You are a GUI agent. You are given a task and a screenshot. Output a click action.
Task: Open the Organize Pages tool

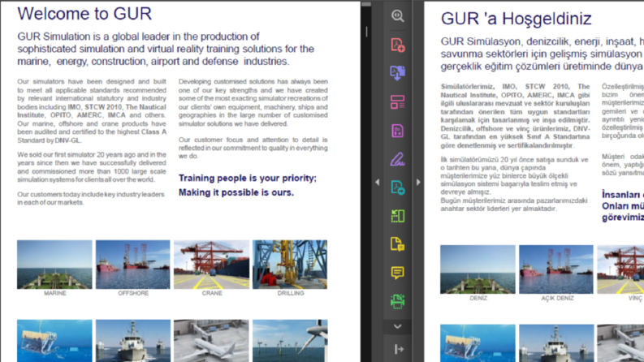pyautogui.click(x=397, y=101)
